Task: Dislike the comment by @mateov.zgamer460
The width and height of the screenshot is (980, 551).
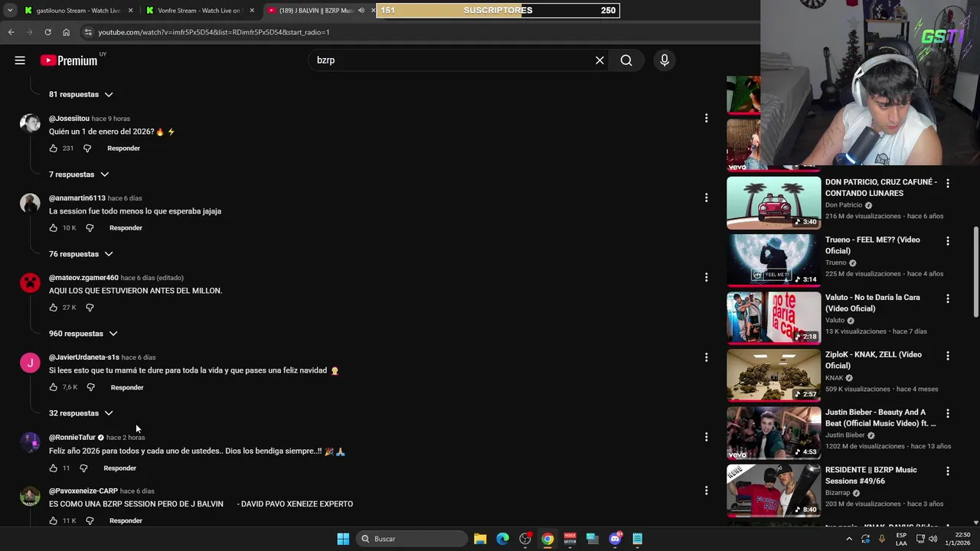Action: pyautogui.click(x=90, y=308)
